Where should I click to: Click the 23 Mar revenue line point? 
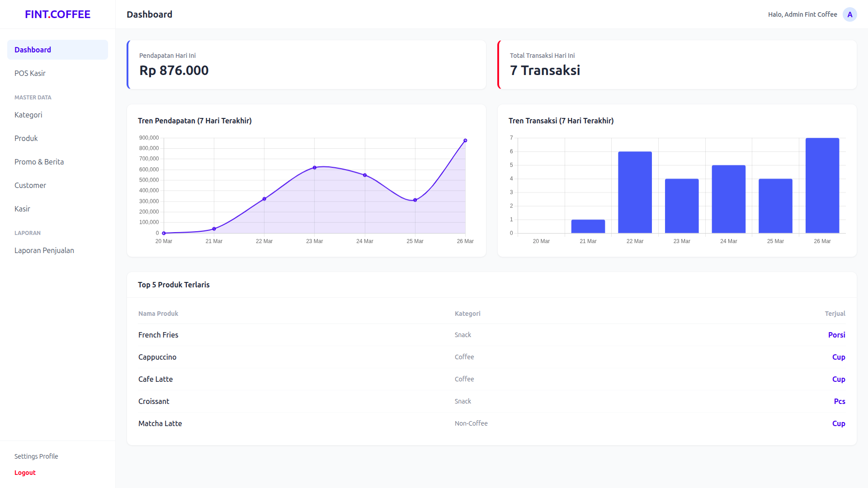click(315, 168)
